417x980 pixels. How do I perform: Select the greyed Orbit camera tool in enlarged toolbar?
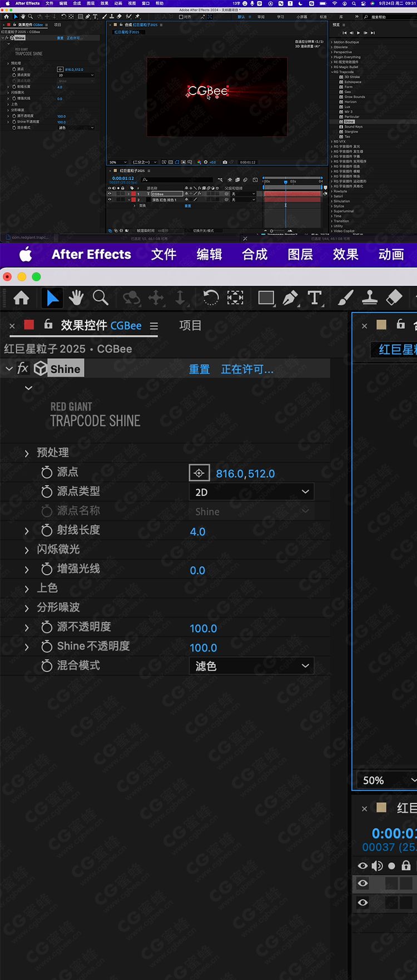[131, 298]
